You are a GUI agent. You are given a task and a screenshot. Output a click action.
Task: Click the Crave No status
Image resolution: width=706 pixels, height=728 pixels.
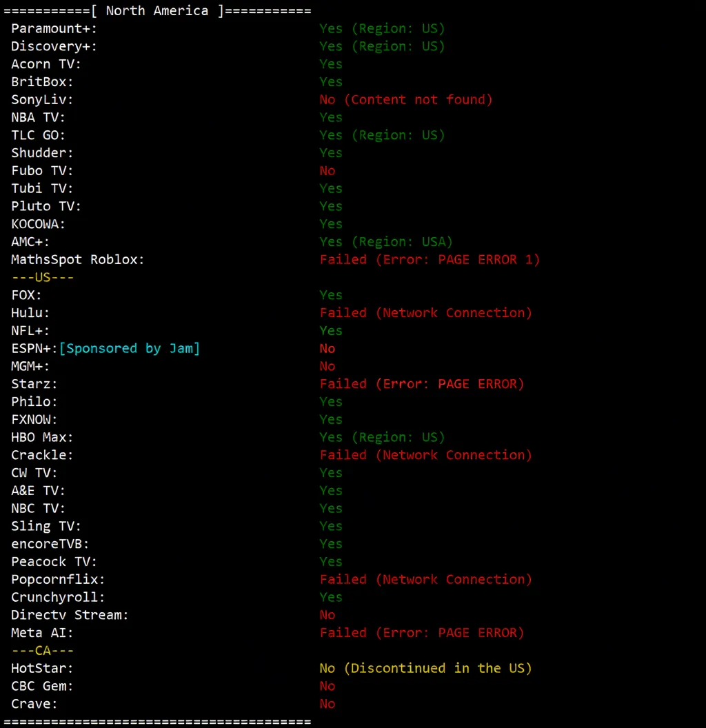pos(327,703)
